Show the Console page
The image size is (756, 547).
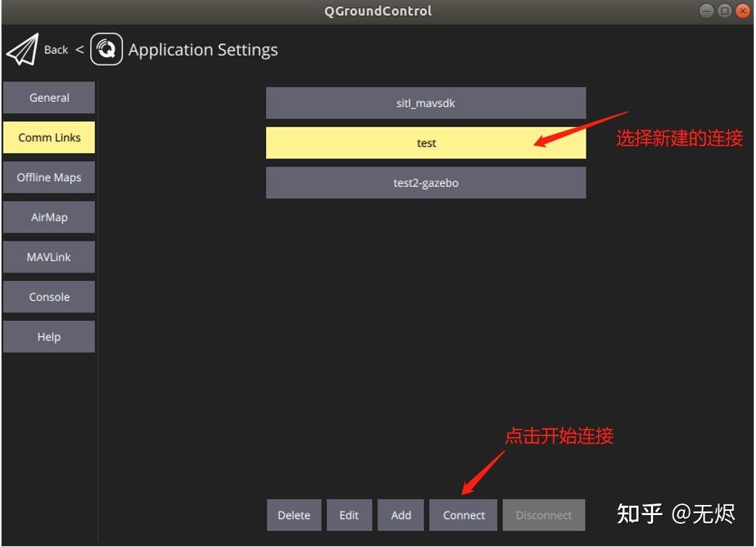click(x=49, y=297)
